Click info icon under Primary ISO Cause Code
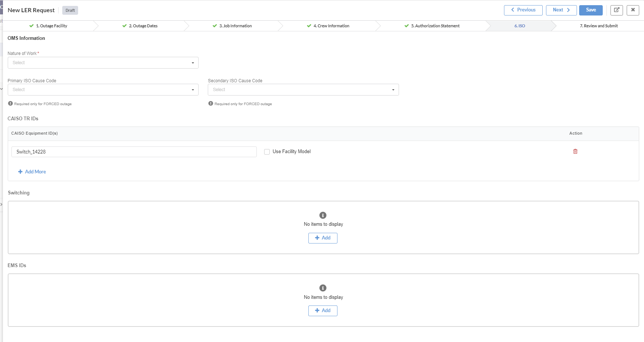The image size is (644, 342). (x=10, y=104)
